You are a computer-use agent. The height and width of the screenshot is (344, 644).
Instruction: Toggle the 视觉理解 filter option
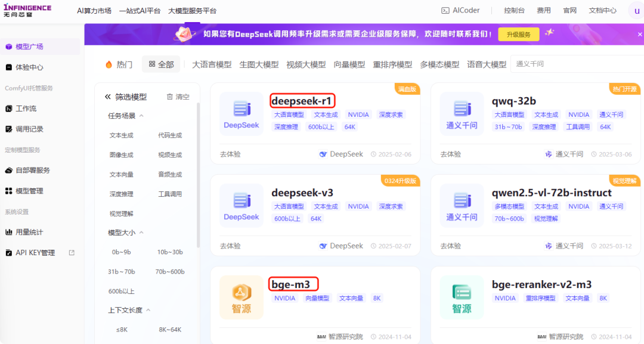[x=121, y=213]
